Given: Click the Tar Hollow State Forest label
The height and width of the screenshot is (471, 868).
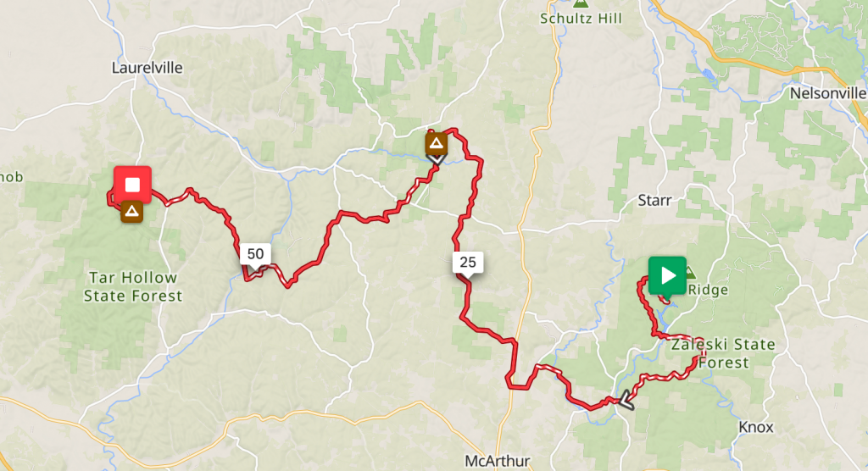Looking at the screenshot, I should click(x=133, y=286).
